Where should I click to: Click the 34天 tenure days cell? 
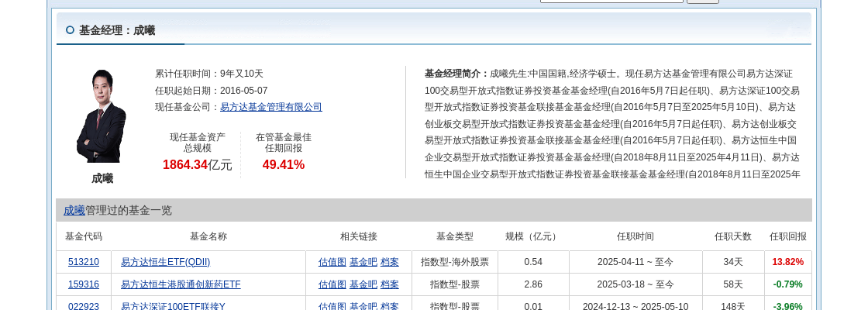tap(733, 262)
